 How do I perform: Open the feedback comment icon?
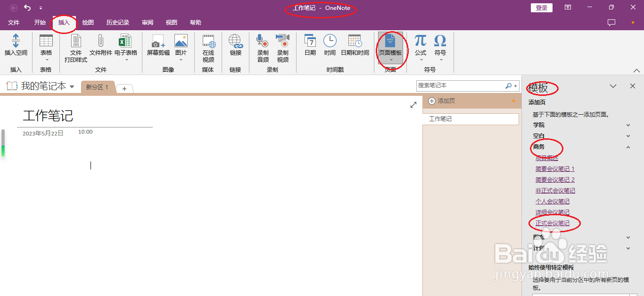(611, 23)
